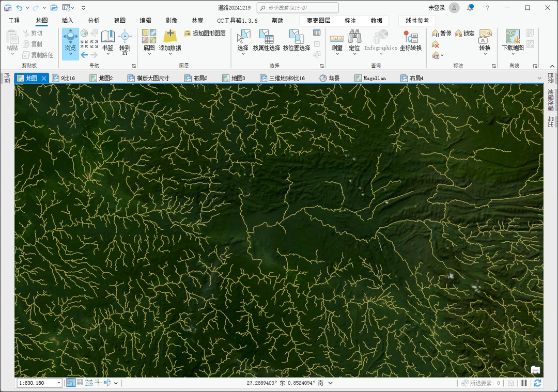558x392 pixels.
Task: Open the CC工具箱1.3.6 tab
Action: point(237,21)
